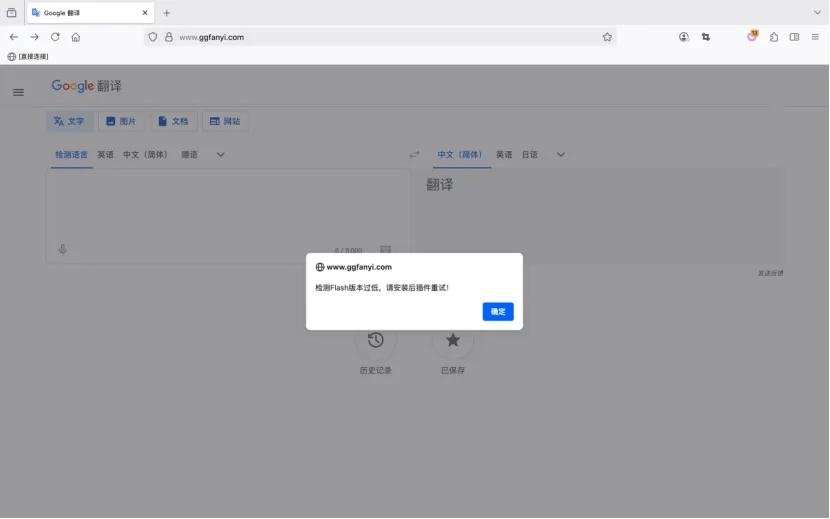This screenshot has width=830, height=519.
Task: Click the 发送反馈 link
Action: (770, 273)
